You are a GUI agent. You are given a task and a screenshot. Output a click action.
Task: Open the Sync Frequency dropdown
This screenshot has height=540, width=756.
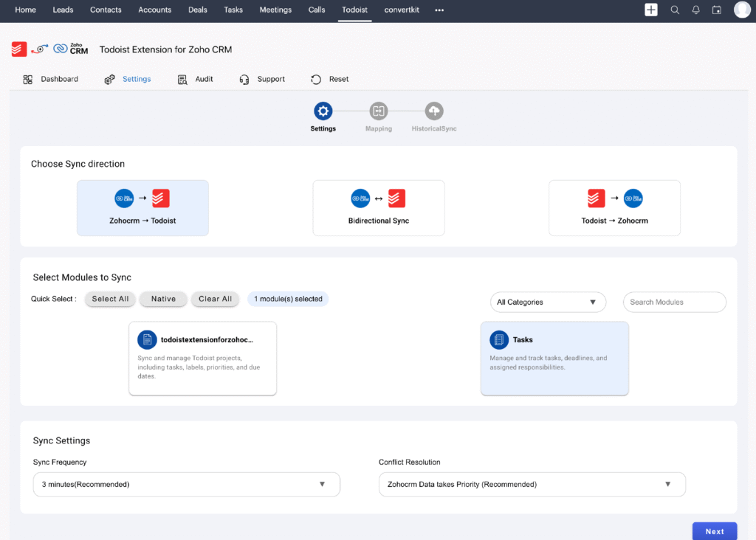click(186, 484)
